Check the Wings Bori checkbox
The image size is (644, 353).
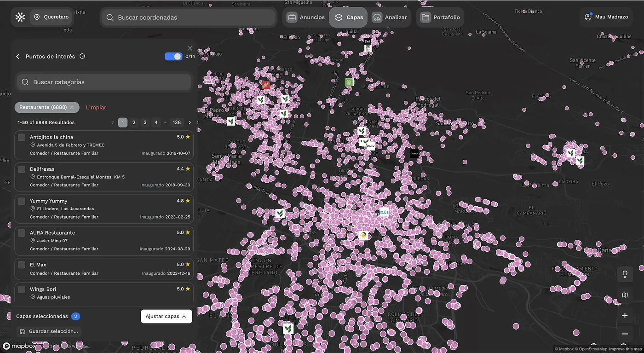click(22, 289)
